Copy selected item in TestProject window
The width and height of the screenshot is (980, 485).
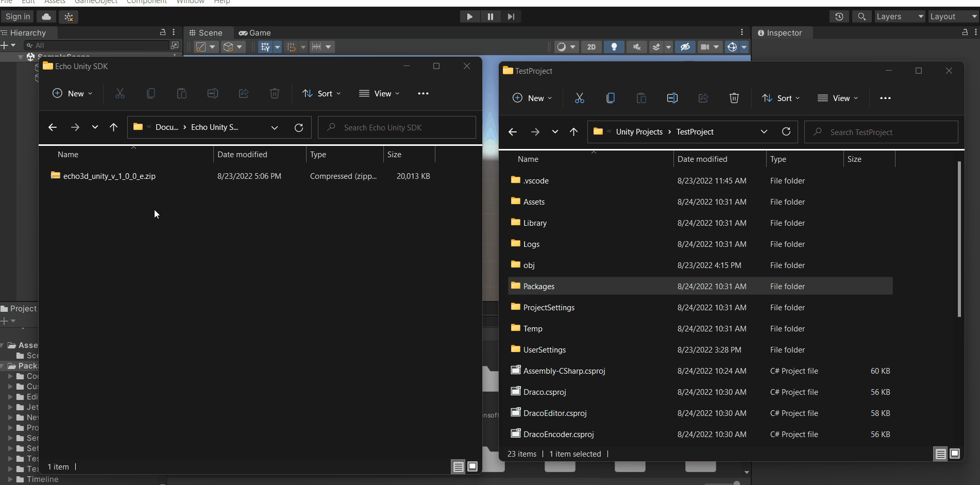pyautogui.click(x=611, y=98)
